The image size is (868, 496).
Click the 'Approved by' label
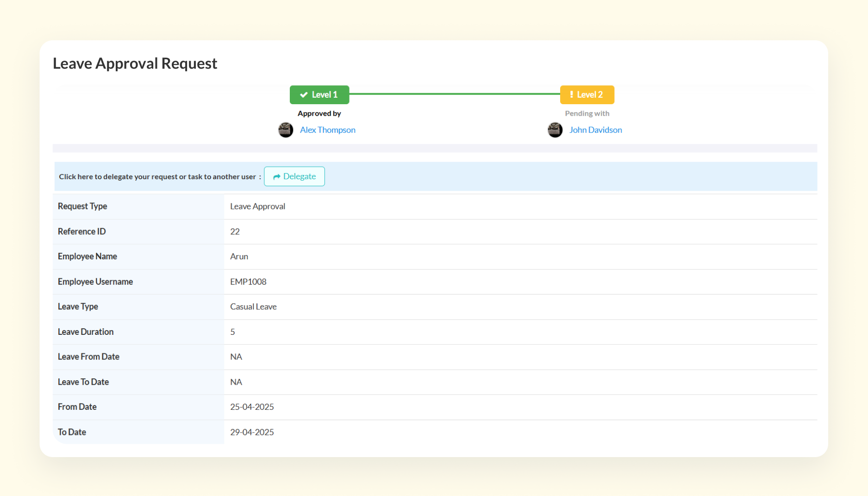(319, 113)
